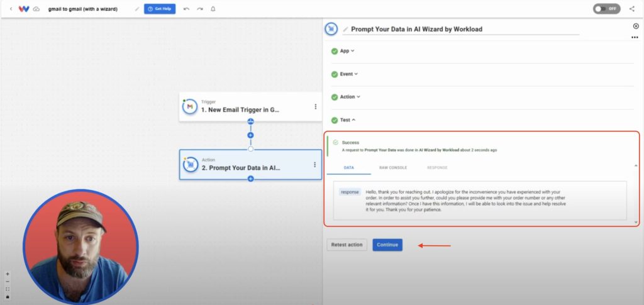
Task: Edit workflow name with the pencil icon
Action: [137, 9]
